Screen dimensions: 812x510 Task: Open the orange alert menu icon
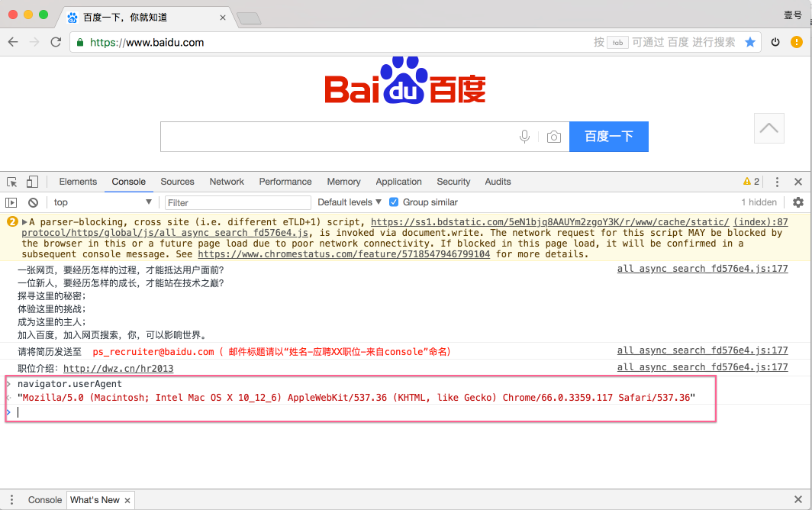point(797,42)
